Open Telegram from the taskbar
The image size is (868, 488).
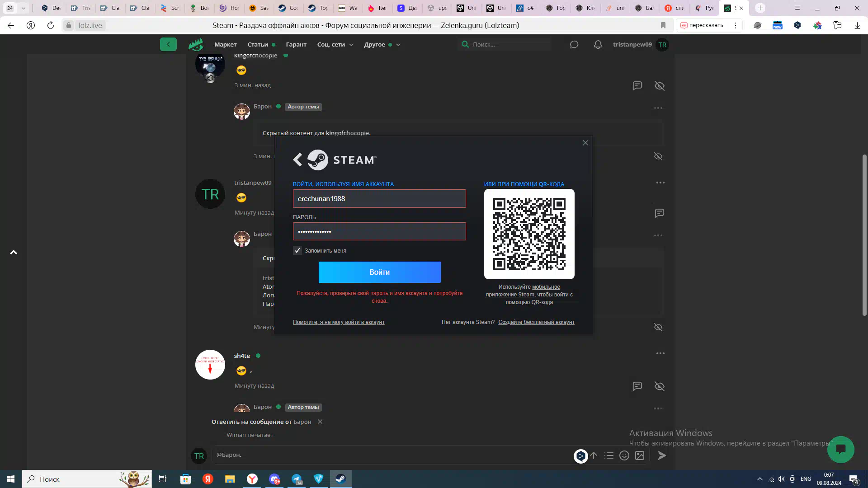[x=297, y=479]
